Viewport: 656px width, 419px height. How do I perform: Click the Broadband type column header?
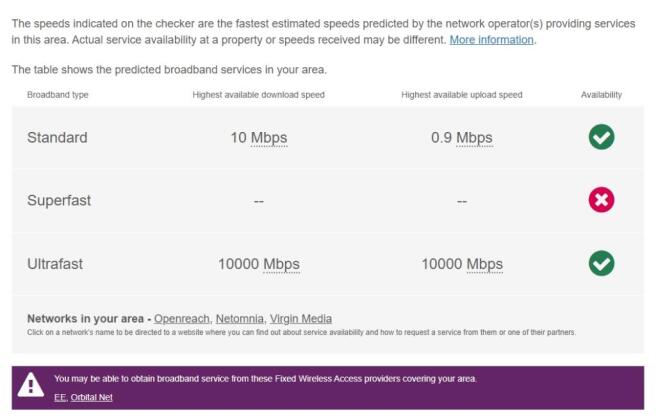[x=58, y=95]
